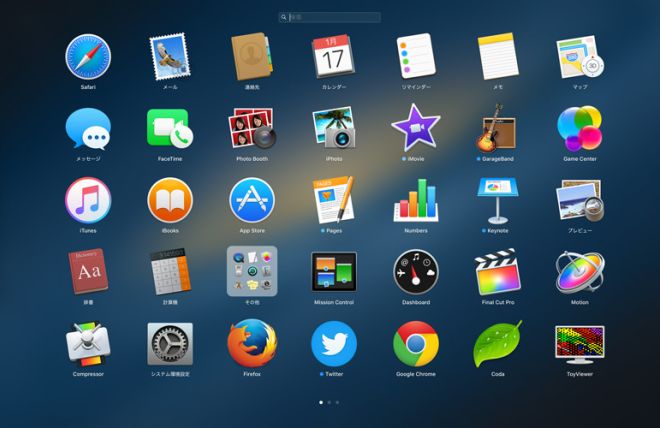Open the Dashboard gauge icon
The image size is (660, 428).
tap(415, 271)
